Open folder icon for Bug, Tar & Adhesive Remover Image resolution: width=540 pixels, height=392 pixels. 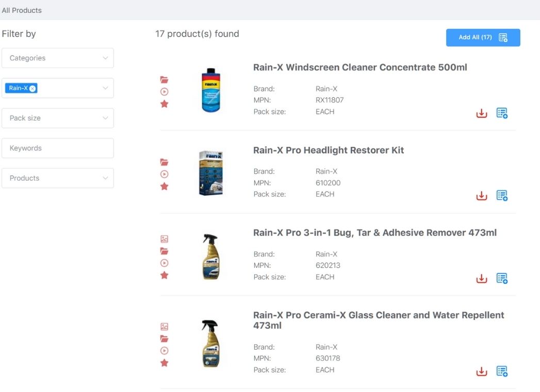point(165,251)
